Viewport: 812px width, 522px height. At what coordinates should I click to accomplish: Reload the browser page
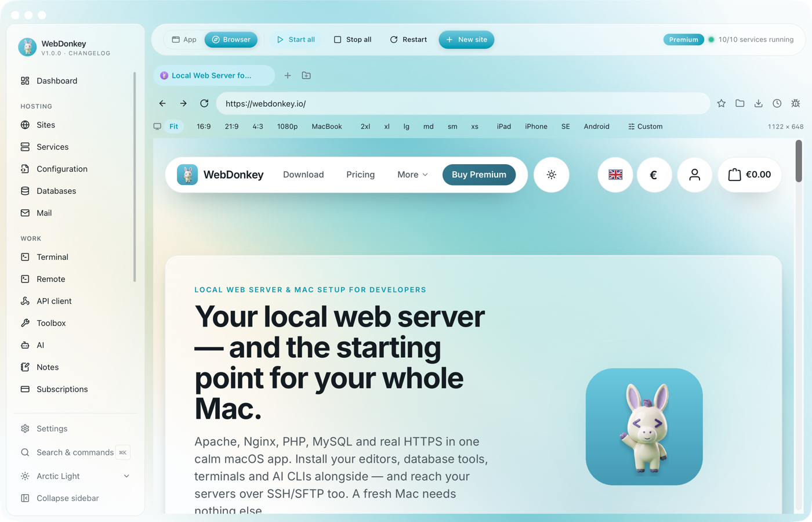[x=204, y=103]
